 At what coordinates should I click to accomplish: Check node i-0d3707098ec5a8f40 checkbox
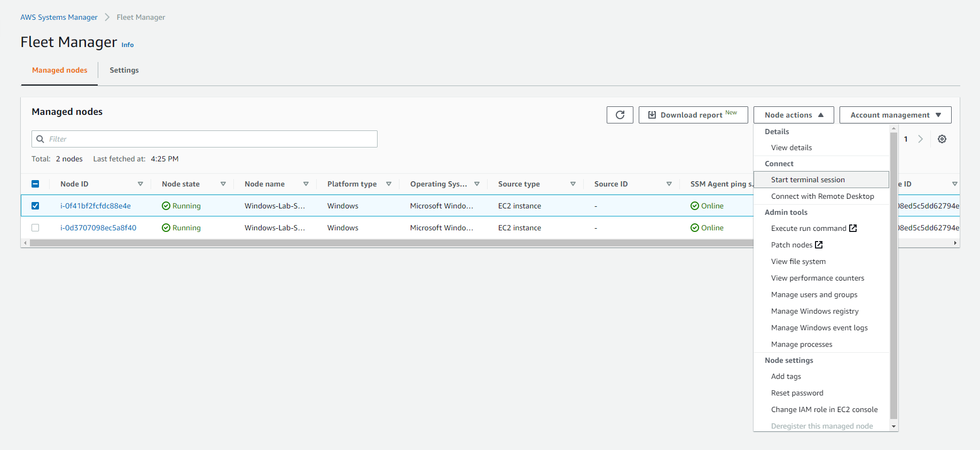coord(35,228)
